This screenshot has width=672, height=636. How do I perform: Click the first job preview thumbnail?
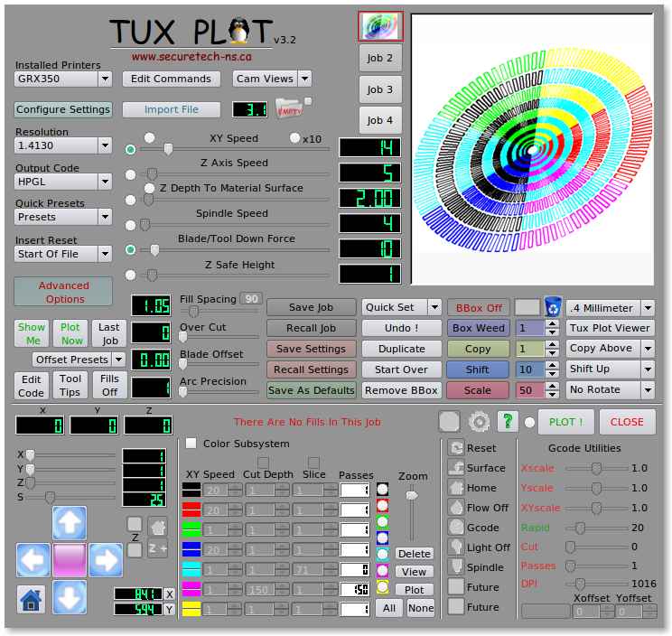pyautogui.click(x=380, y=26)
